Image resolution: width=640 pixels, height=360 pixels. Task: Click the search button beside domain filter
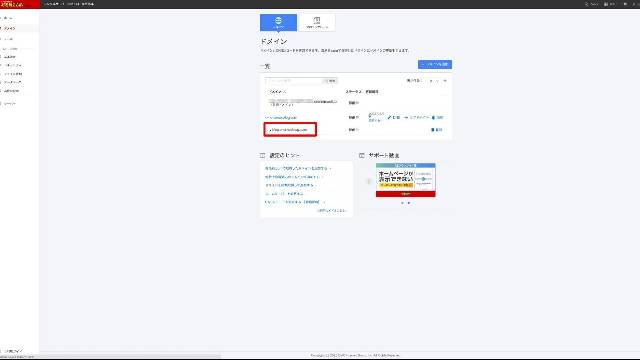pyautogui.click(x=330, y=81)
